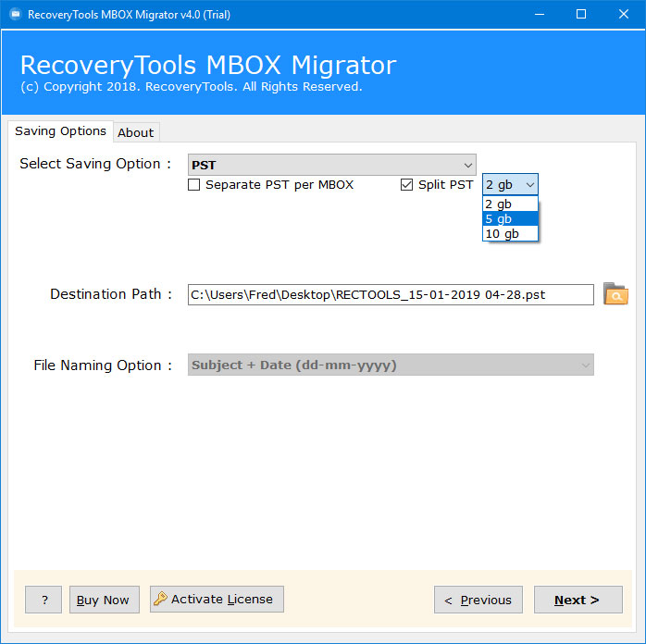Image resolution: width=646 pixels, height=644 pixels.
Task: Open the Select Saving Option dropdown
Action: click(332, 165)
